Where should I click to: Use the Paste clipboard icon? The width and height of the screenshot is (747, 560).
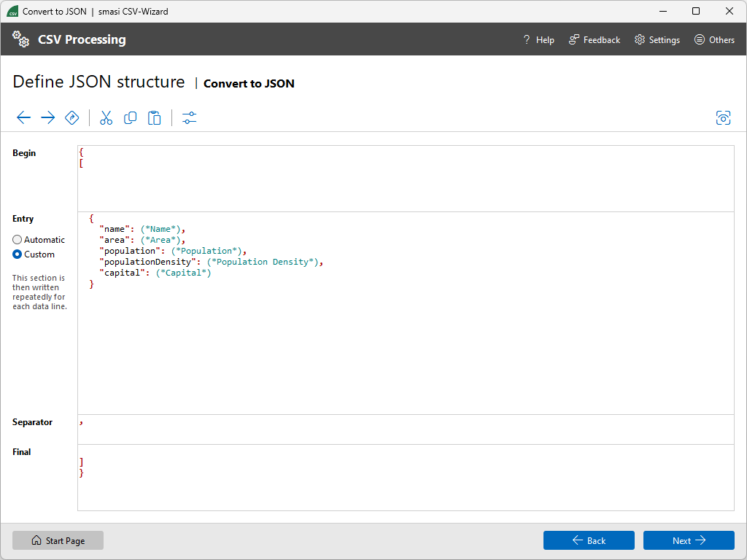click(154, 117)
